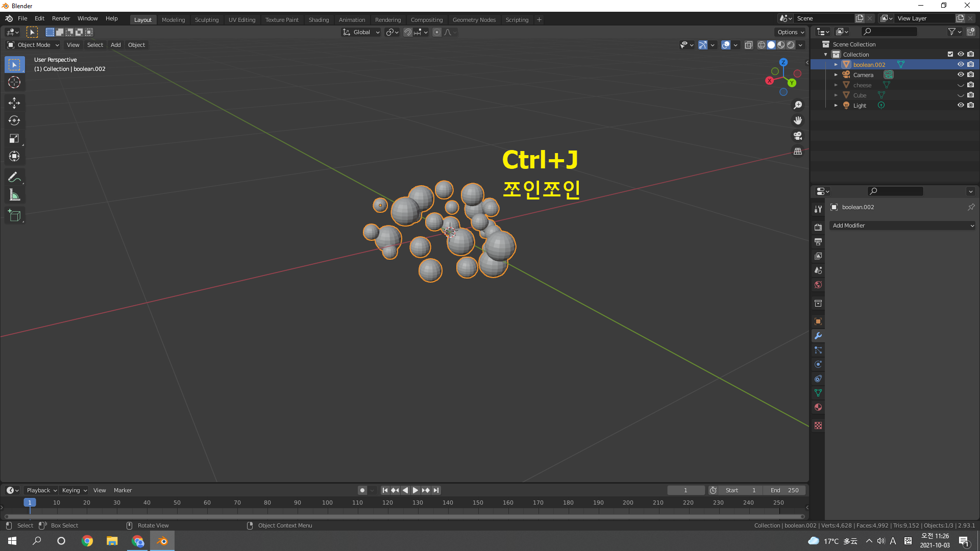Toggle camera view in viewport
The image size is (980, 551).
pyautogui.click(x=798, y=136)
